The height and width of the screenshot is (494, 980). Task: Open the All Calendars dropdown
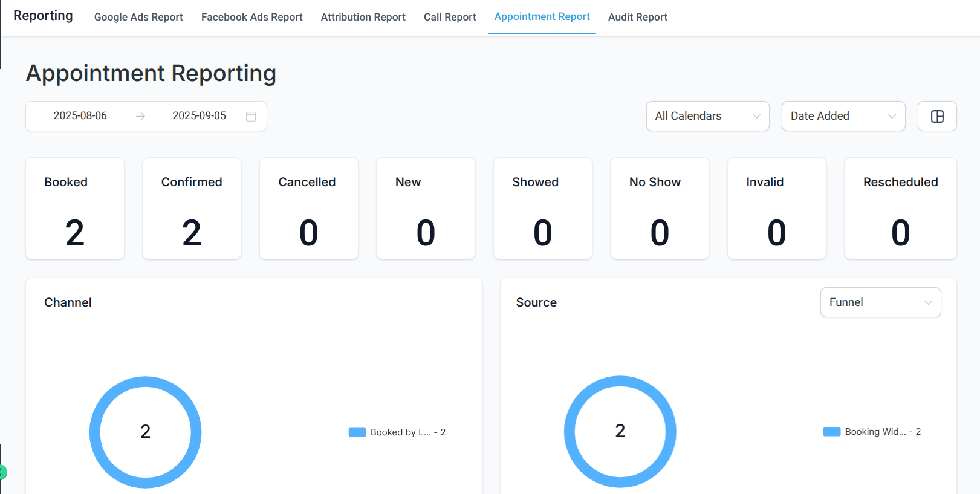click(707, 116)
